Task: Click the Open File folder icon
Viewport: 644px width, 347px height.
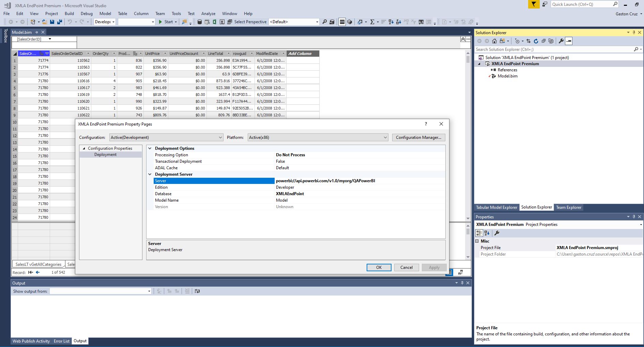Action: pyautogui.click(x=45, y=22)
